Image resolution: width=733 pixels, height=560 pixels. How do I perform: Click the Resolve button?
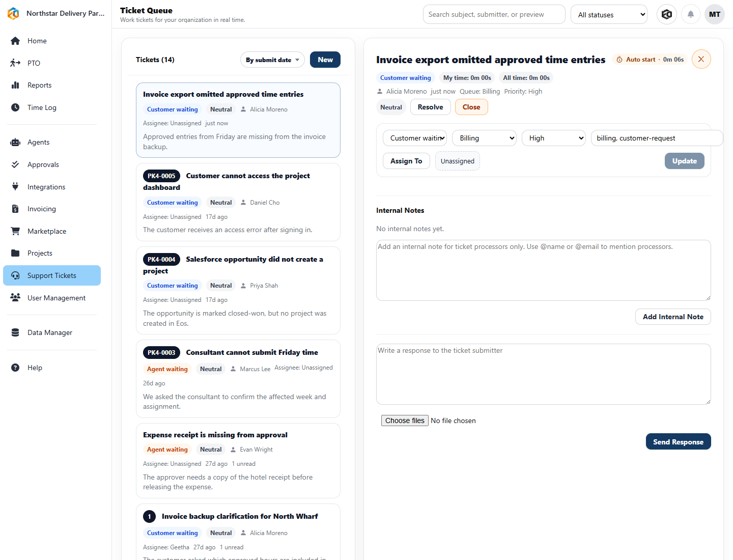point(431,107)
